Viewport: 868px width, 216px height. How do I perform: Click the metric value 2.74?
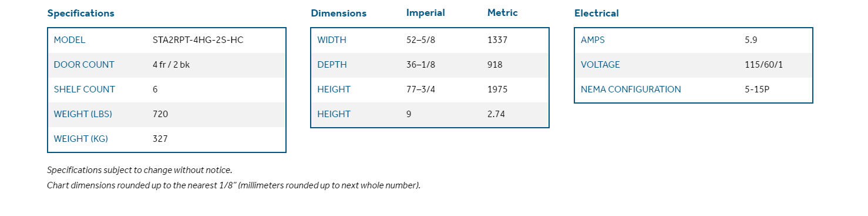[497, 114]
